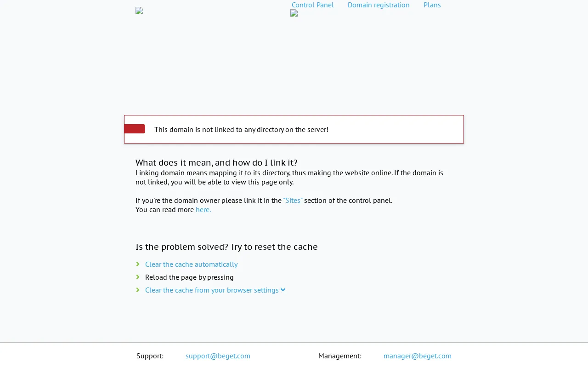
Task: Click the "What does it mean" heading
Action: tap(216, 162)
